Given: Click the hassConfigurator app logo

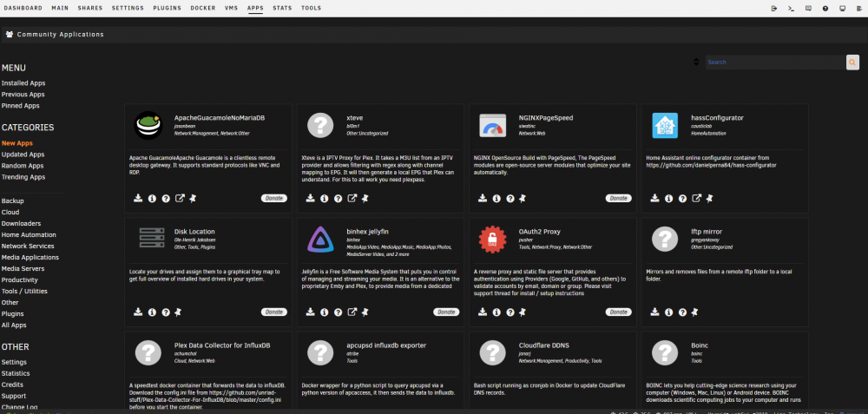Looking at the screenshot, I should coord(665,126).
